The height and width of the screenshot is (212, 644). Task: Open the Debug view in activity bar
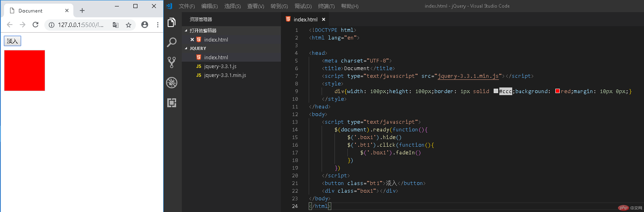[x=172, y=83]
